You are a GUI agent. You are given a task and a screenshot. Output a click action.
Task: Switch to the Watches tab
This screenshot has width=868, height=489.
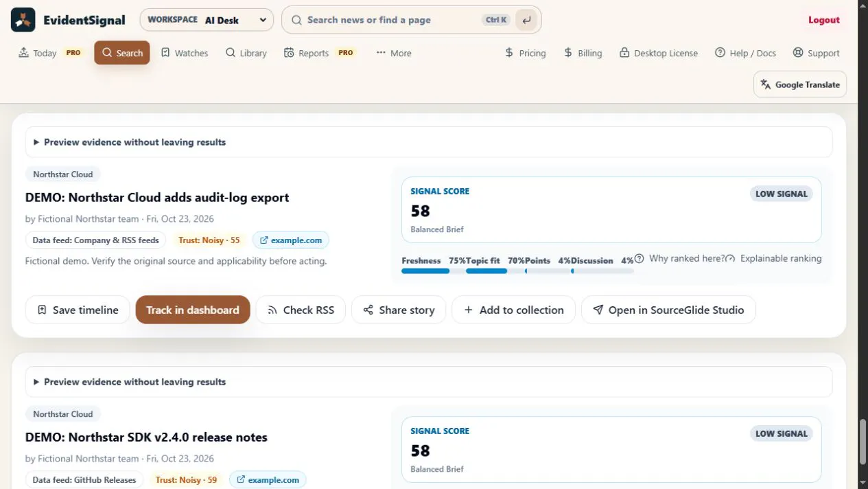(185, 53)
